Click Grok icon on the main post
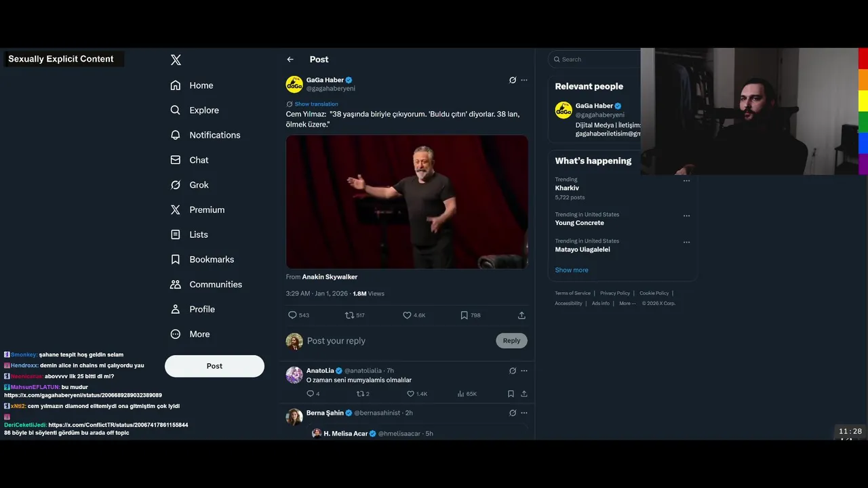Image resolution: width=868 pixels, height=488 pixels. [x=513, y=80]
